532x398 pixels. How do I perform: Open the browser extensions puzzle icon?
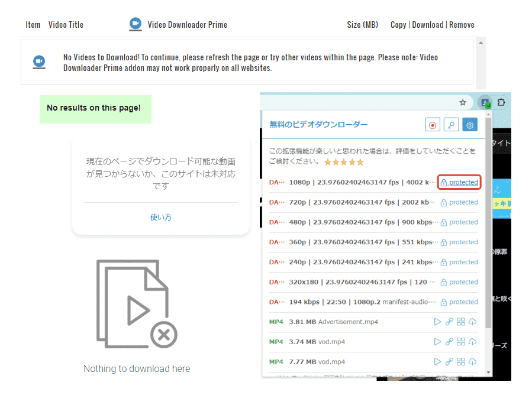click(x=502, y=102)
